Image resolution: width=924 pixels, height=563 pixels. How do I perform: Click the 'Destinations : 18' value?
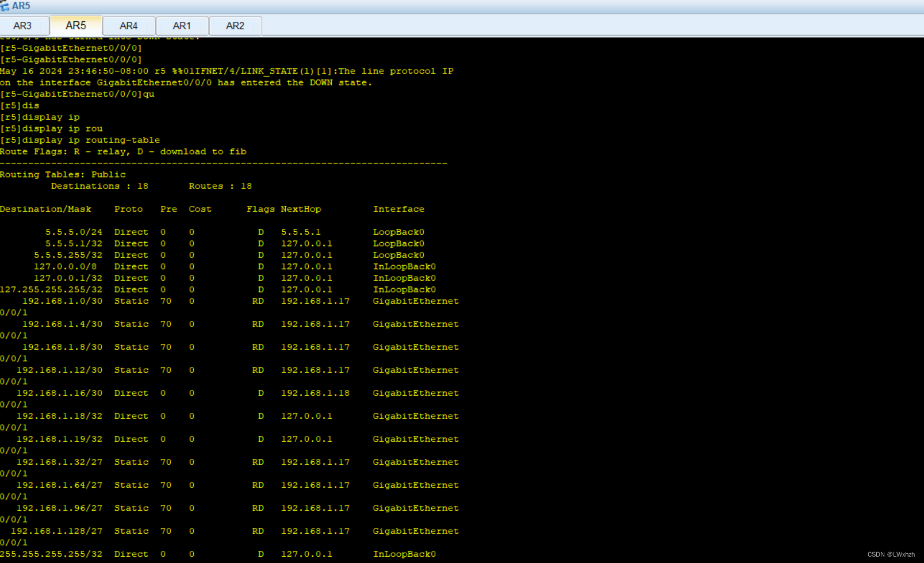coord(99,186)
